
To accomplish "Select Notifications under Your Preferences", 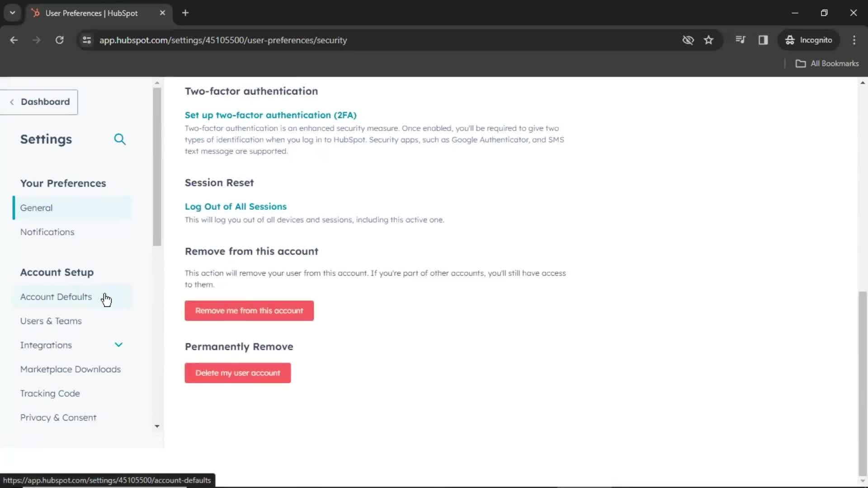I will [x=47, y=232].
